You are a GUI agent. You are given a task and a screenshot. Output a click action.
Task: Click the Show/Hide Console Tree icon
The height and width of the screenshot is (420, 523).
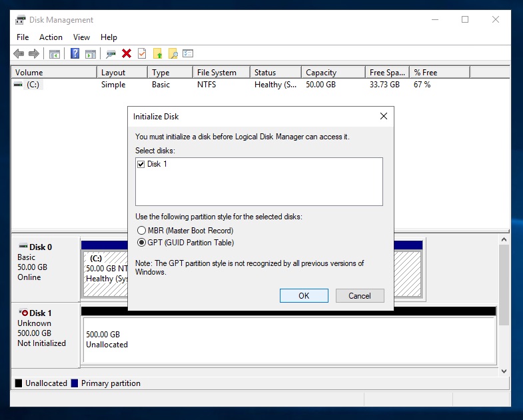(55, 54)
